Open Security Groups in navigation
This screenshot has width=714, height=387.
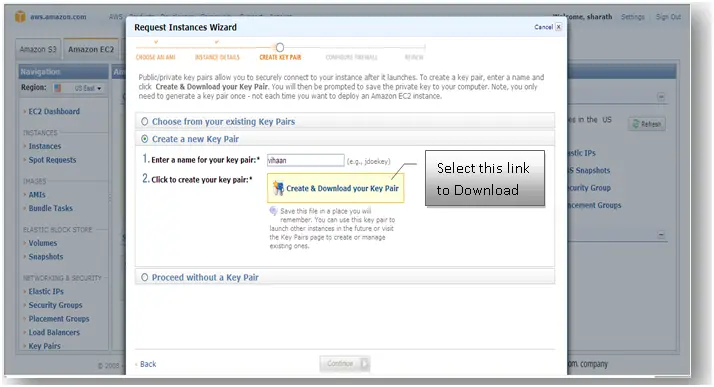(x=56, y=305)
